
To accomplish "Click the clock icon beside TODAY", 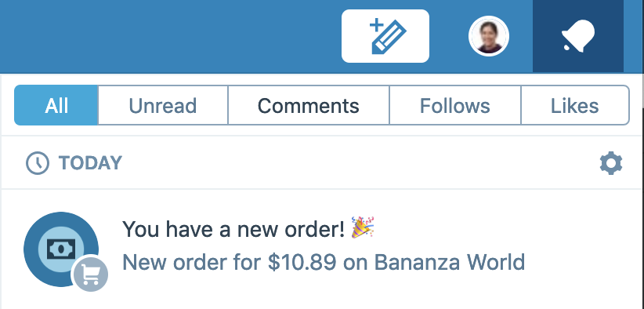I will pyautogui.click(x=38, y=163).
